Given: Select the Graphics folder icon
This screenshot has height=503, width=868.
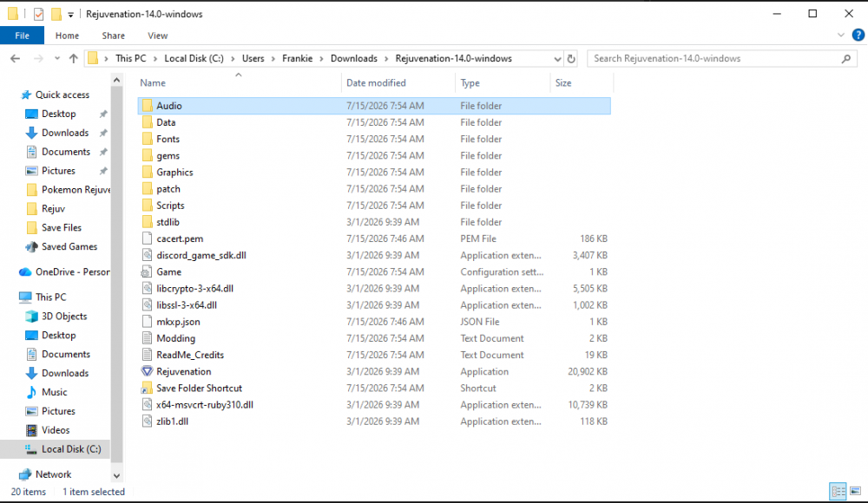Looking at the screenshot, I should coord(147,172).
